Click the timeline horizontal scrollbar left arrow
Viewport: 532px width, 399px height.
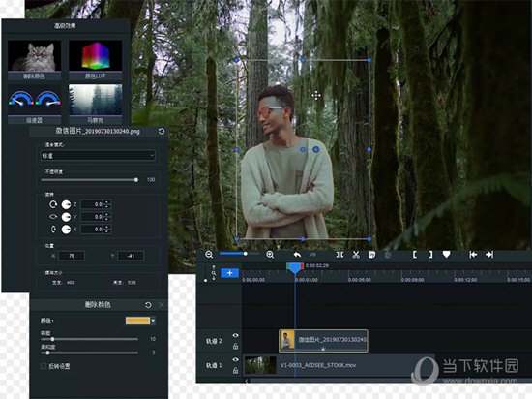pyautogui.click(x=247, y=381)
